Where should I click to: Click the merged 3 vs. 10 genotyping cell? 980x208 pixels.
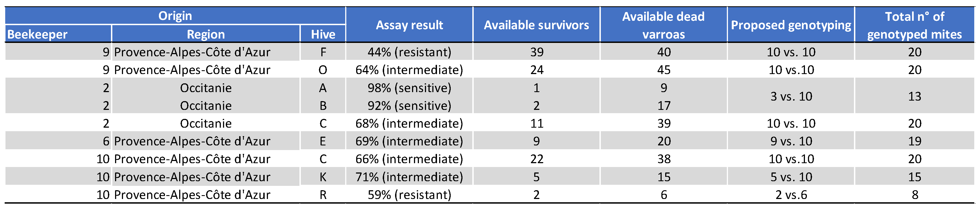(791, 96)
